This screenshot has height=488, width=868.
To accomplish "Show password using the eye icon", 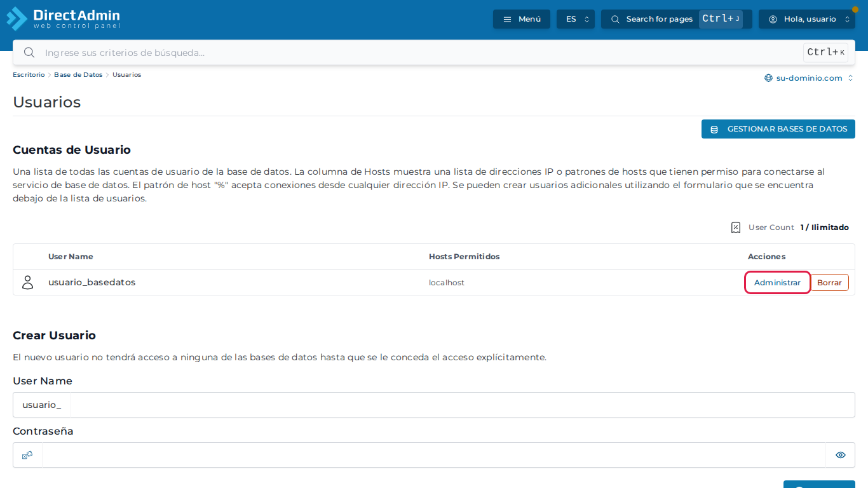I will (841, 455).
